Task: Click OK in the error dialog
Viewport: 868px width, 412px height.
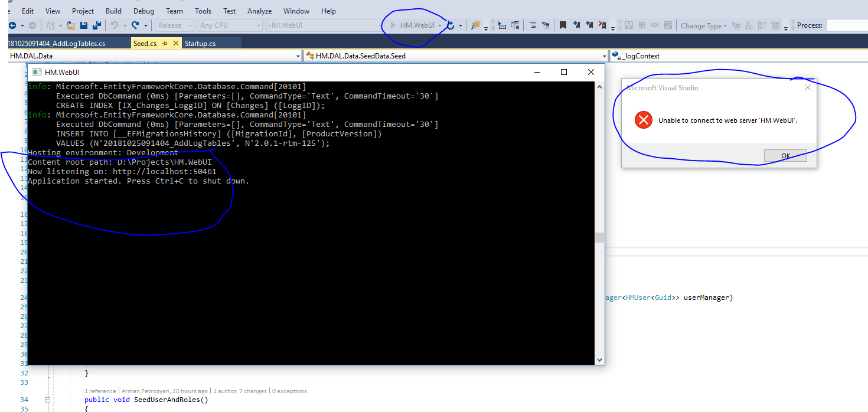Action: tap(785, 156)
